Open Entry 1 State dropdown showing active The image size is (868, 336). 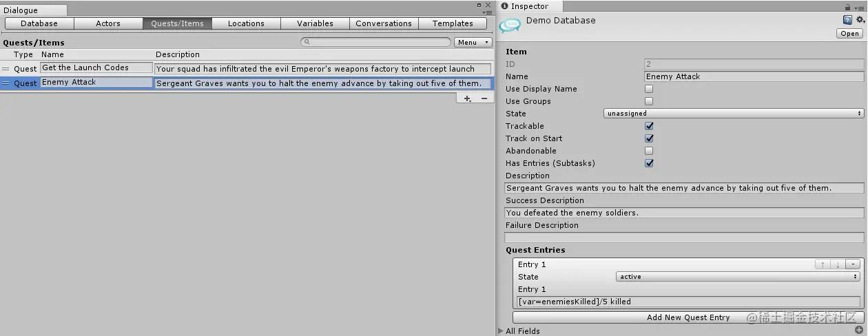[738, 277]
